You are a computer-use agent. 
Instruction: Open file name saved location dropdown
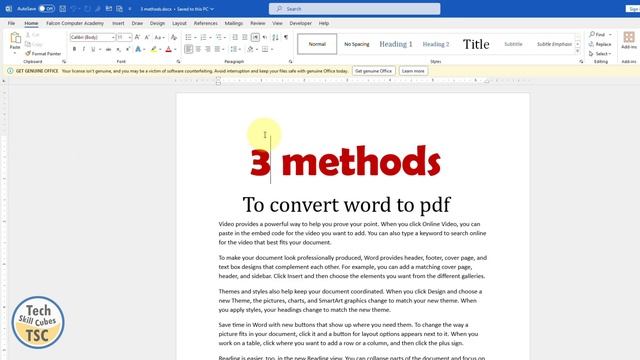pos(212,9)
